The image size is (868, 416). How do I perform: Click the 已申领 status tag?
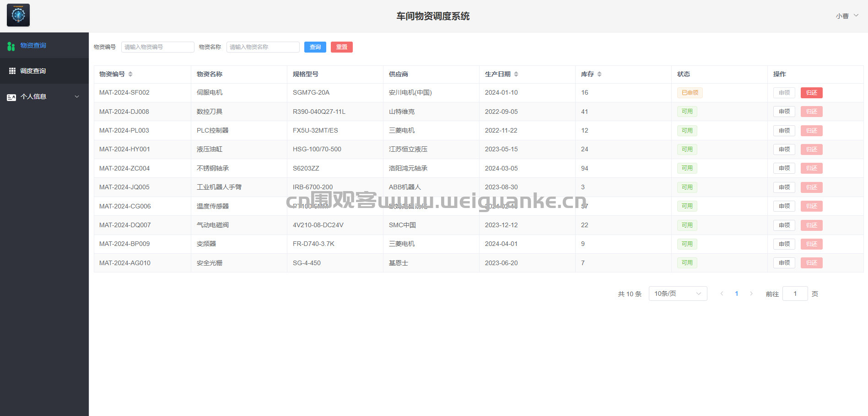point(690,93)
